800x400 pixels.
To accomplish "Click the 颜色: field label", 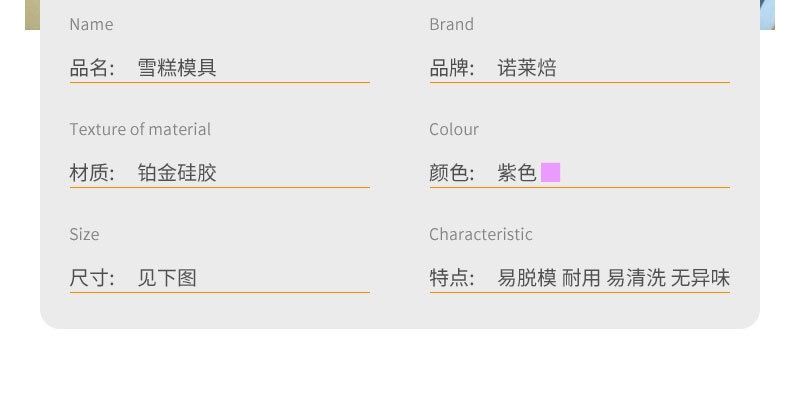I will [x=453, y=173].
